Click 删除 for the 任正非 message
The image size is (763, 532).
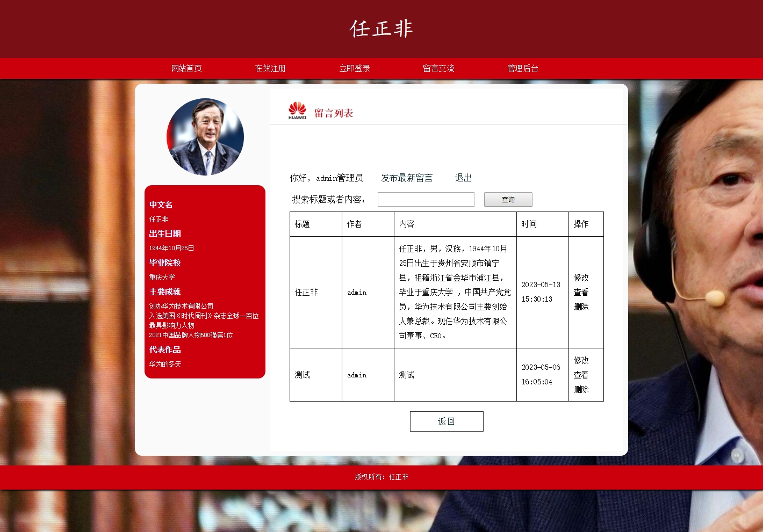(581, 307)
